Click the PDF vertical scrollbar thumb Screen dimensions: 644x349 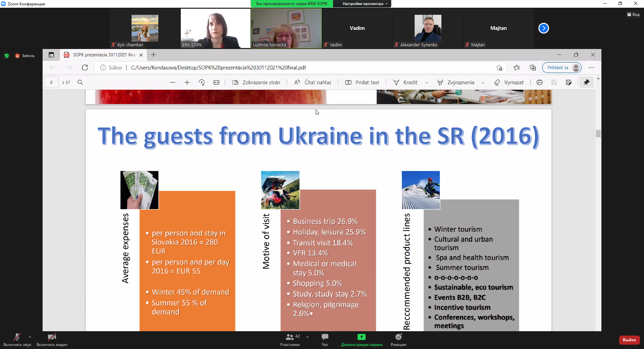[x=598, y=134]
